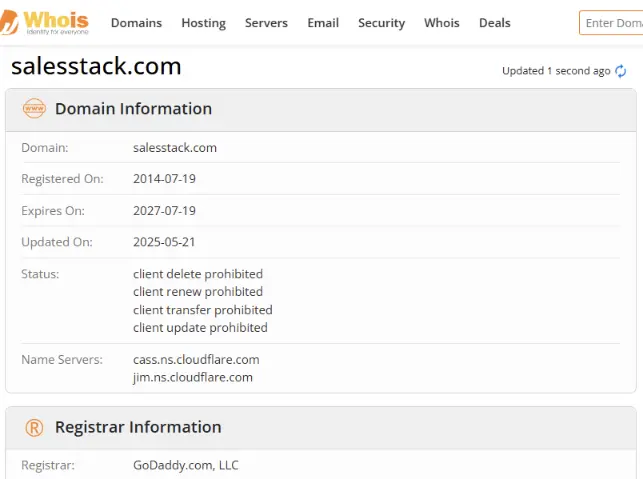This screenshot has width=643, height=479.
Task: Focus the Enter Domain search field
Action: (611, 23)
